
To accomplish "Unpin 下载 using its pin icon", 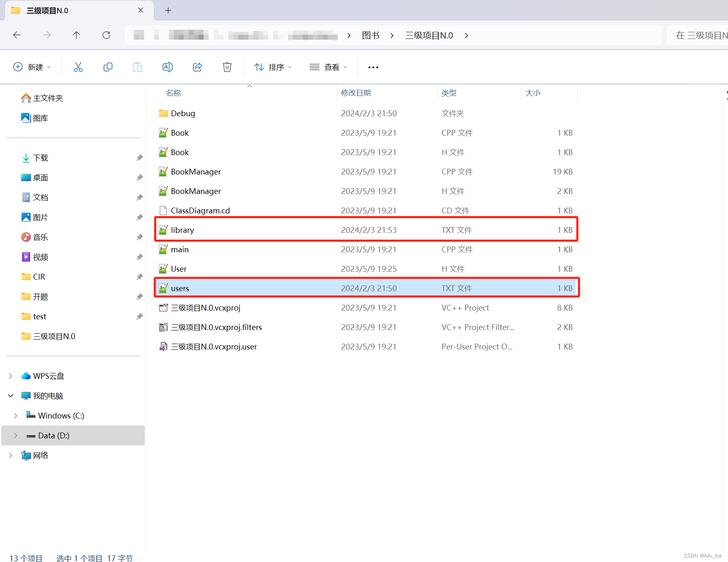I will (139, 158).
